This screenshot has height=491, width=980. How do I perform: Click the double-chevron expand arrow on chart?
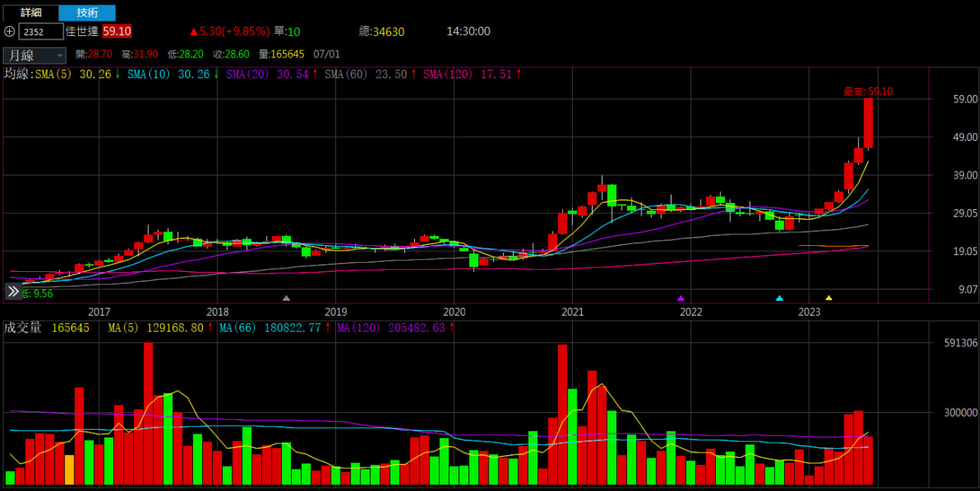click(13, 291)
